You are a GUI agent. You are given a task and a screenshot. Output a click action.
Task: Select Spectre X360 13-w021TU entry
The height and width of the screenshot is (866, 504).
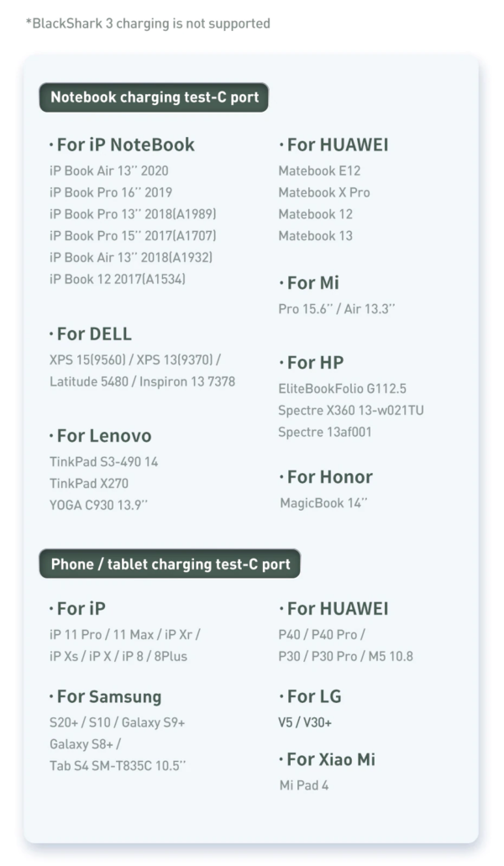(x=351, y=411)
